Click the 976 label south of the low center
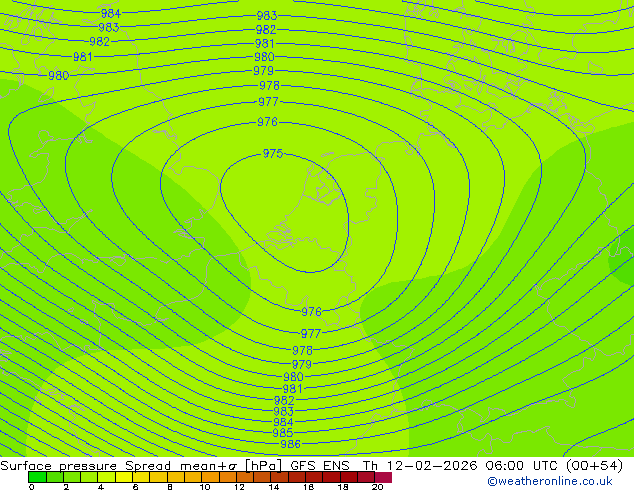 pyautogui.click(x=311, y=312)
